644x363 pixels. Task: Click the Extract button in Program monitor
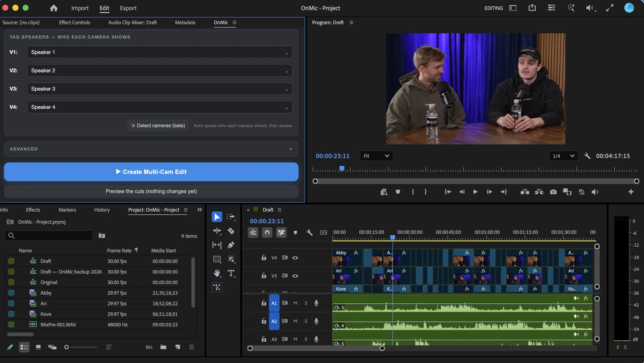[x=539, y=192]
